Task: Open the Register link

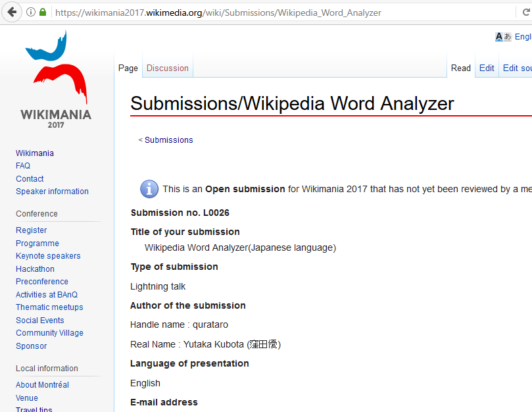Action: pyautogui.click(x=31, y=230)
